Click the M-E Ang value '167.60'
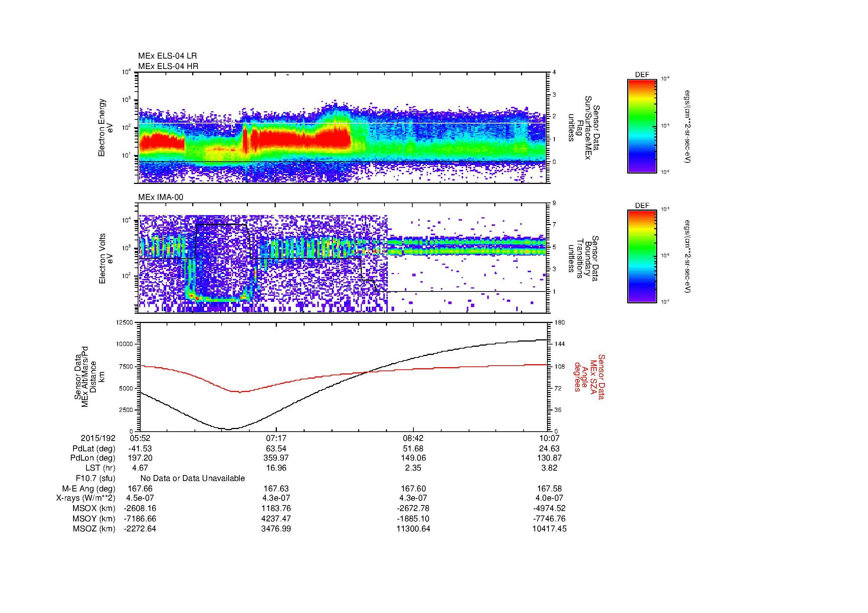 (413, 489)
